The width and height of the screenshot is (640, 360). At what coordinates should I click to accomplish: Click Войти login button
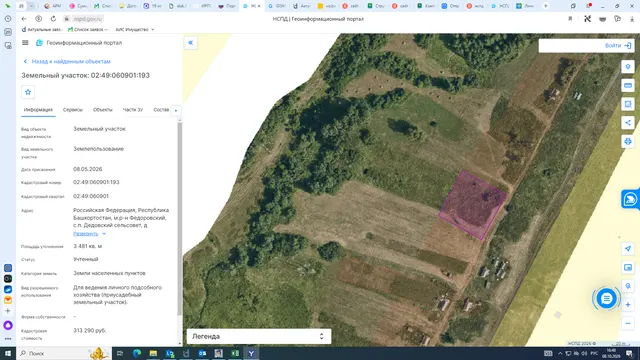pyautogui.click(x=618, y=46)
